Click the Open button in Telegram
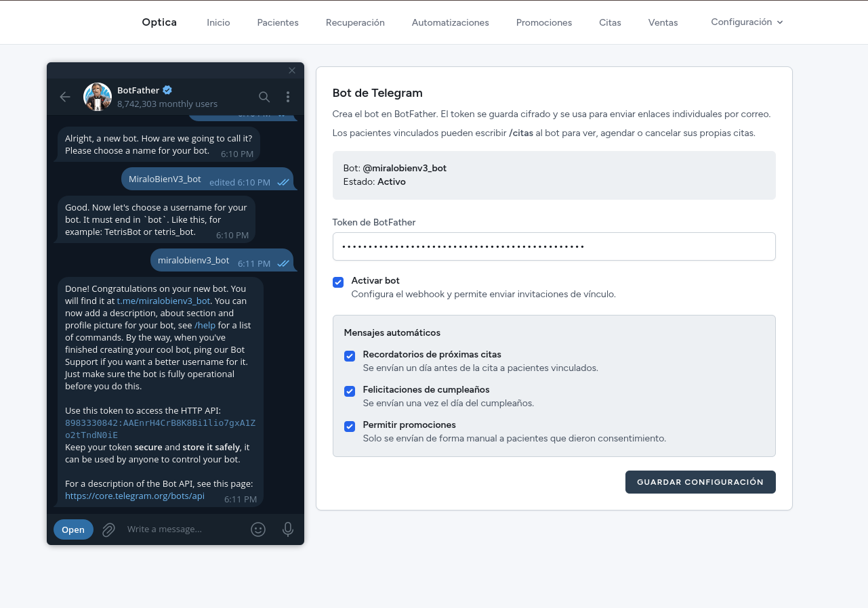This screenshot has height=608, width=868. point(73,529)
